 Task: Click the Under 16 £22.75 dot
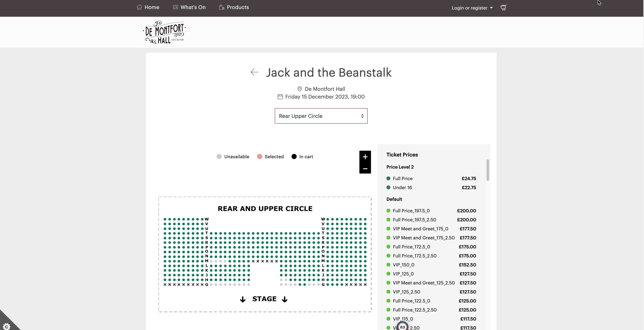(x=388, y=188)
